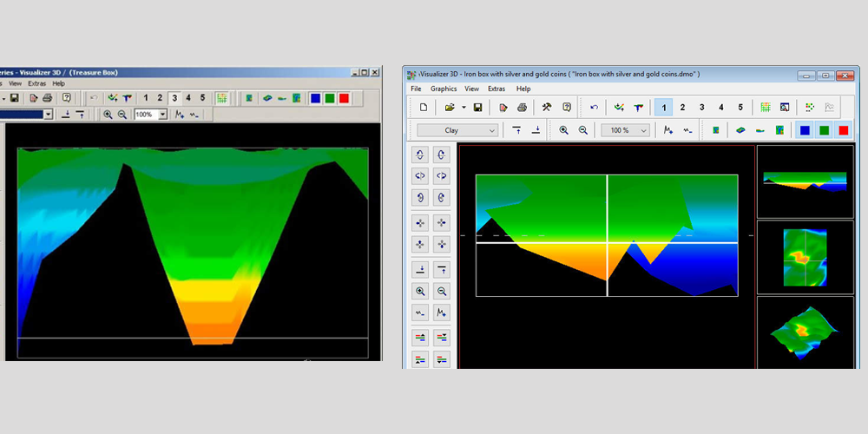Screen dimensions: 868x434
Task: Zoom in on the Treasure Box window
Action: point(108,115)
